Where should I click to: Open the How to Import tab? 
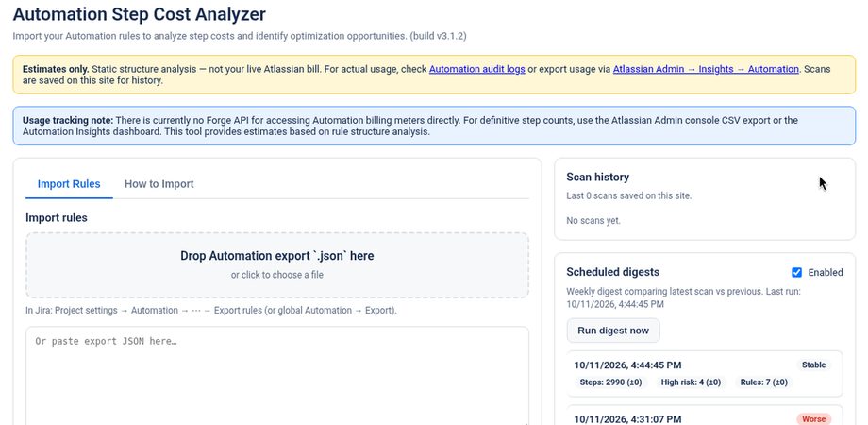point(159,184)
